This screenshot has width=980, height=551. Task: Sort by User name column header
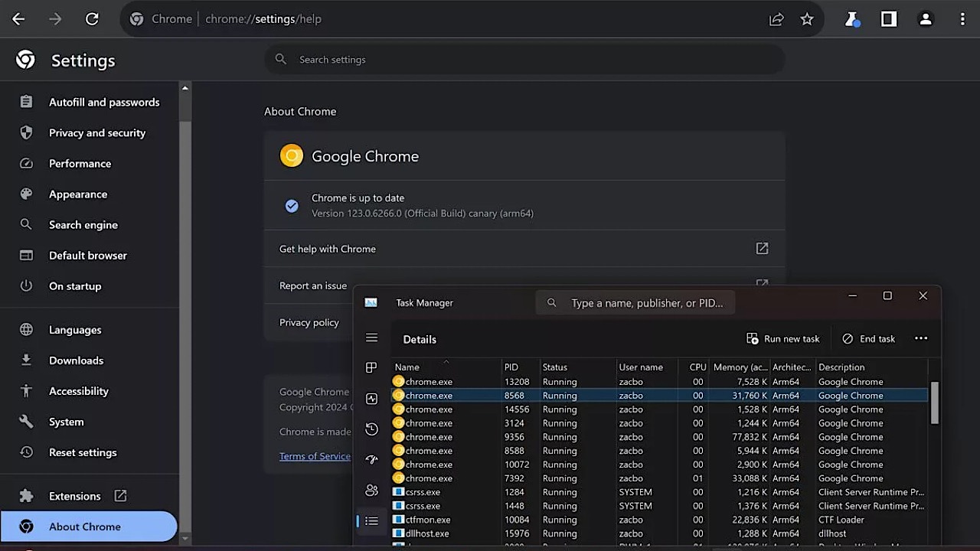click(647, 367)
